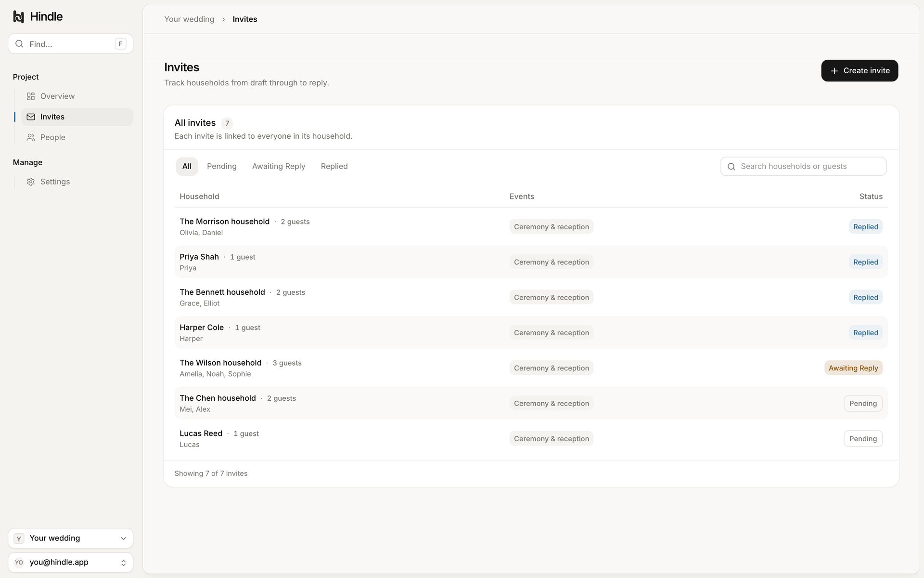Image resolution: width=924 pixels, height=578 pixels.
Task: Open The Chen household row
Action: click(x=531, y=403)
